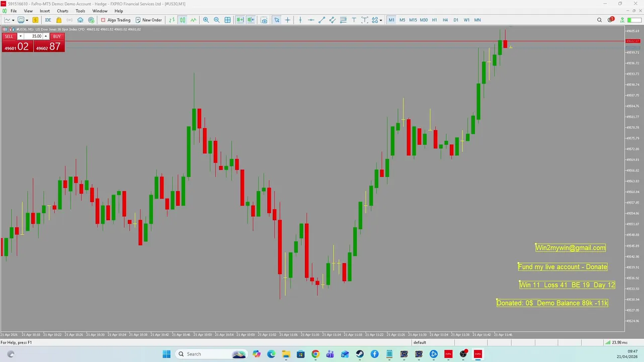Open the MetaEditor IDE

click(x=48, y=20)
